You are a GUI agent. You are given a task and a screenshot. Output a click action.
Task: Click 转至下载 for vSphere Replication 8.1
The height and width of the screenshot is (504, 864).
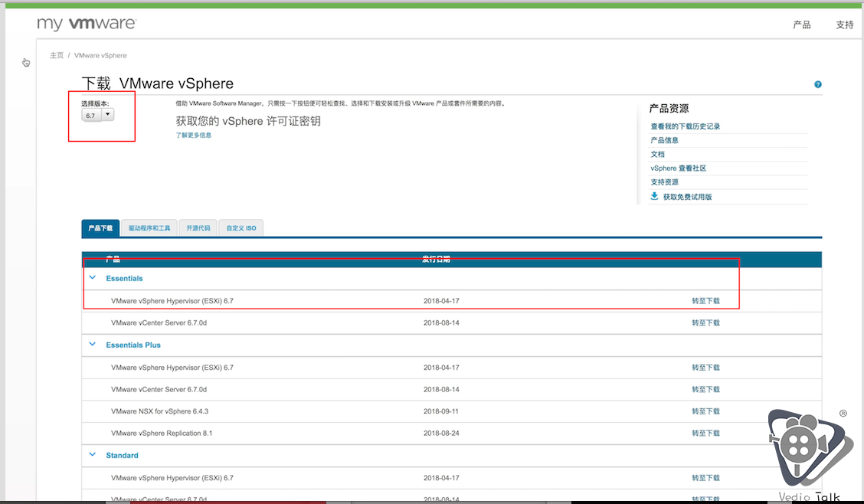pyautogui.click(x=706, y=434)
